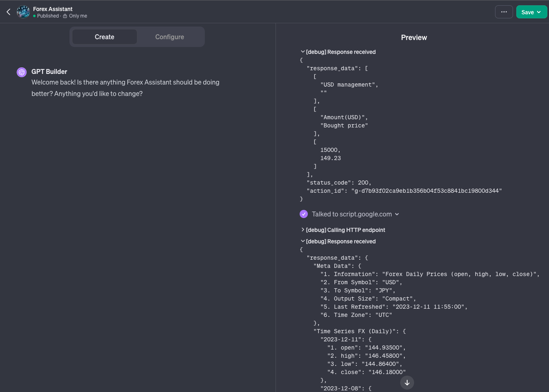Click the "USD management" JSON line

[x=350, y=85]
